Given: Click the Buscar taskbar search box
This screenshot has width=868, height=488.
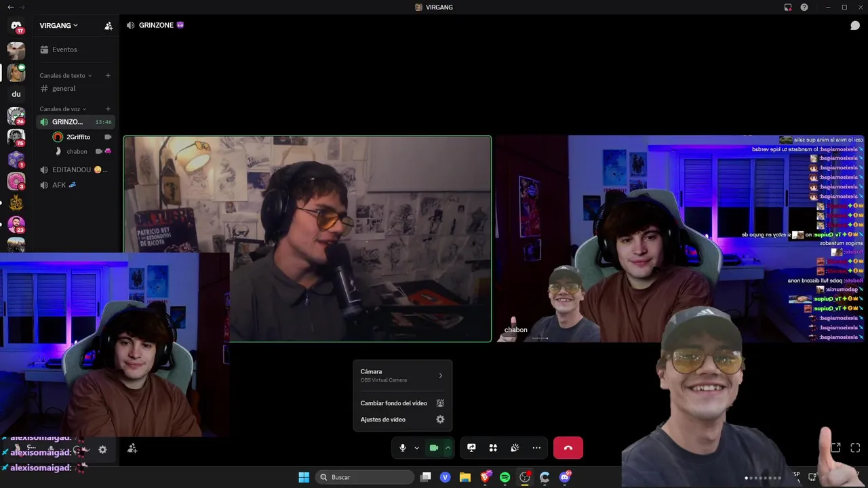Looking at the screenshot, I should point(366,477).
